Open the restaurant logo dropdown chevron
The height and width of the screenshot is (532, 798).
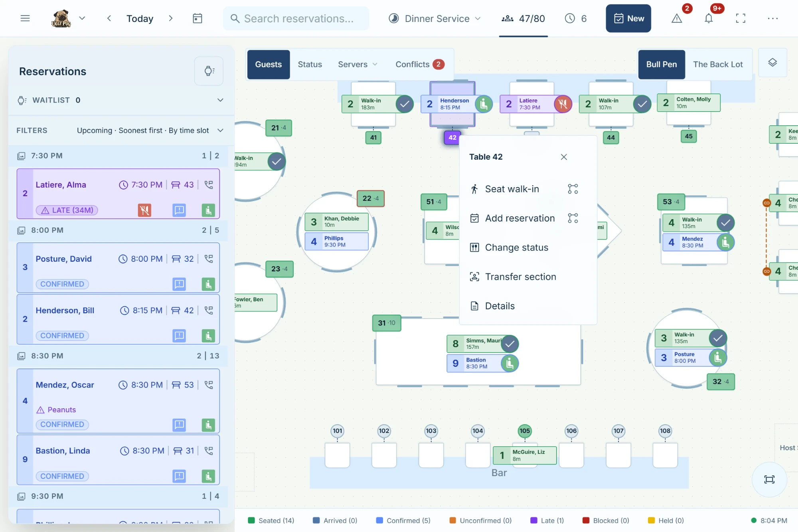(82, 18)
